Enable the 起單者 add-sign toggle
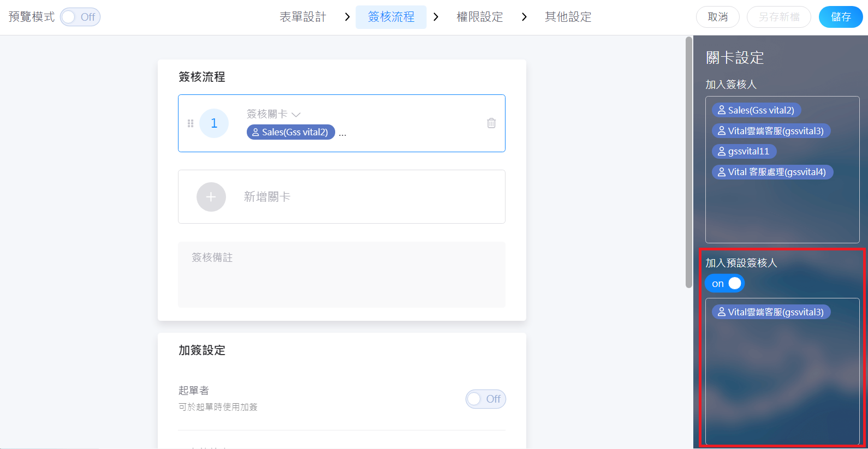 tap(485, 399)
